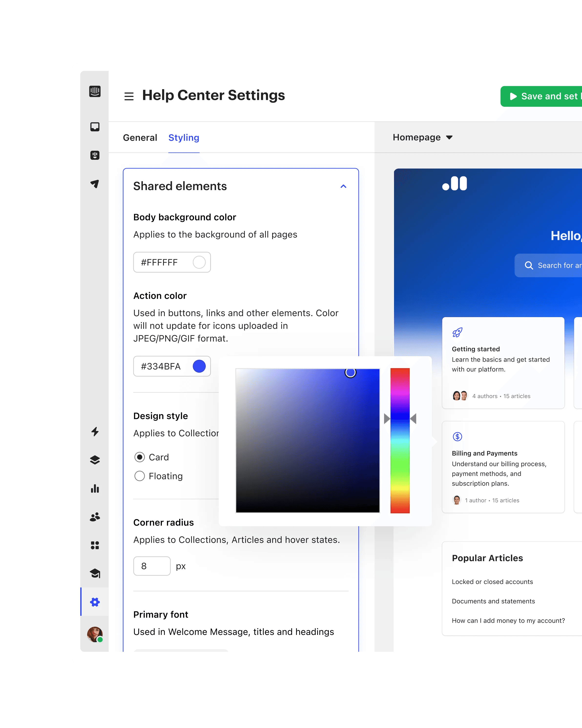Open the Outbound paper plane icon

95,184
